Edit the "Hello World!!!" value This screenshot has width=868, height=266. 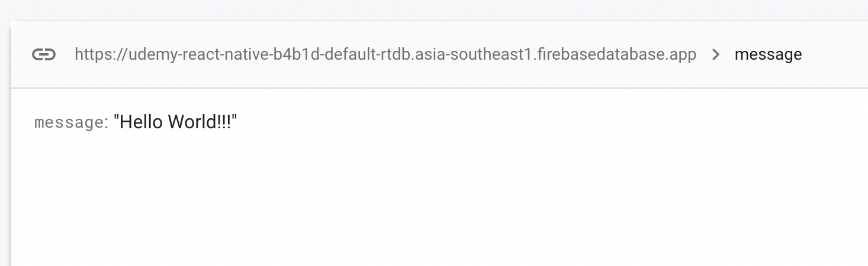coord(175,122)
